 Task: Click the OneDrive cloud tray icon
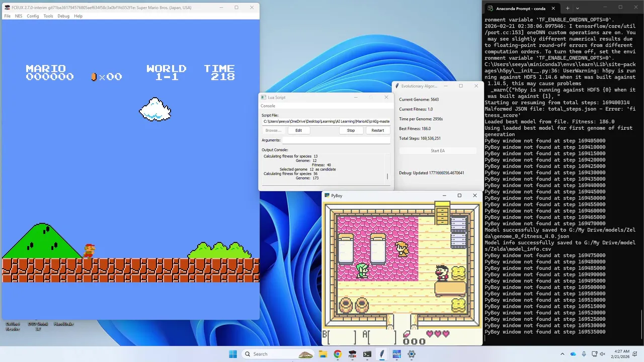[x=573, y=354]
